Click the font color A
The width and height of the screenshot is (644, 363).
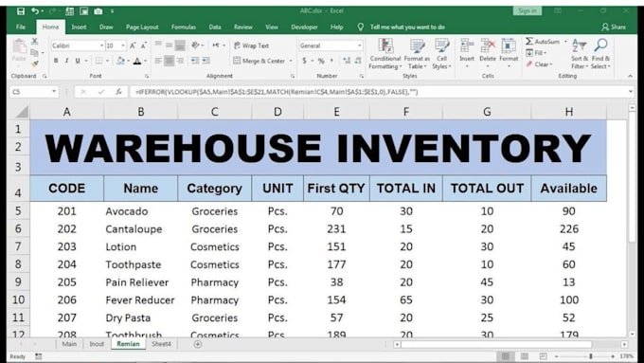137,61
